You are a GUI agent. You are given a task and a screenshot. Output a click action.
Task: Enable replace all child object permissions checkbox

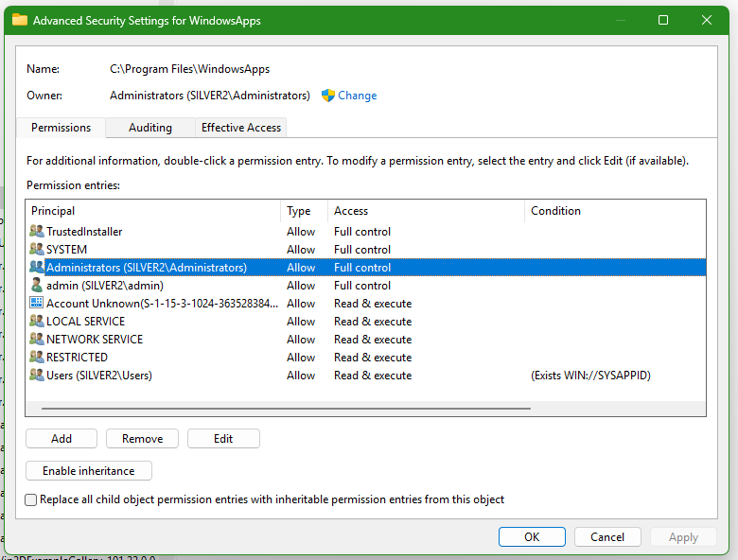[x=31, y=499]
